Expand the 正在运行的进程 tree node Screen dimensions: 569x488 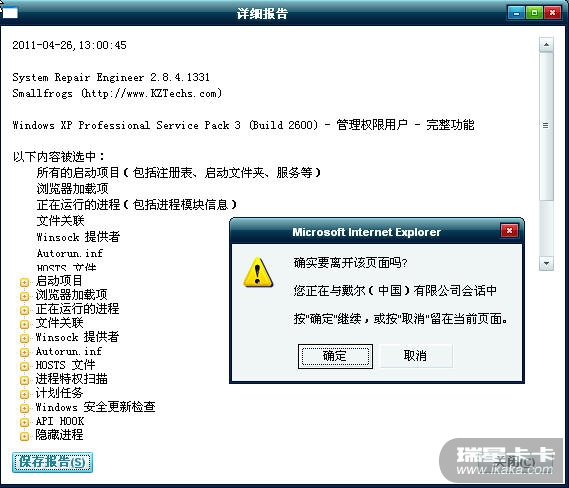coord(24,310)
